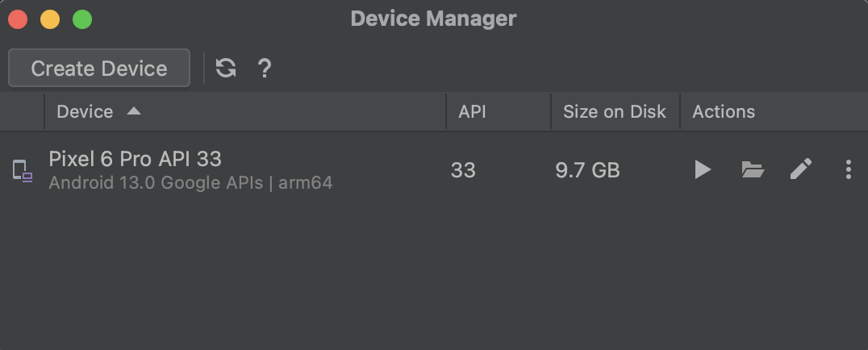Launch the Pixel 6 Pro emulator with play icon
The image size is (868, 350).
pyautogui.click(x=703, y=169)
